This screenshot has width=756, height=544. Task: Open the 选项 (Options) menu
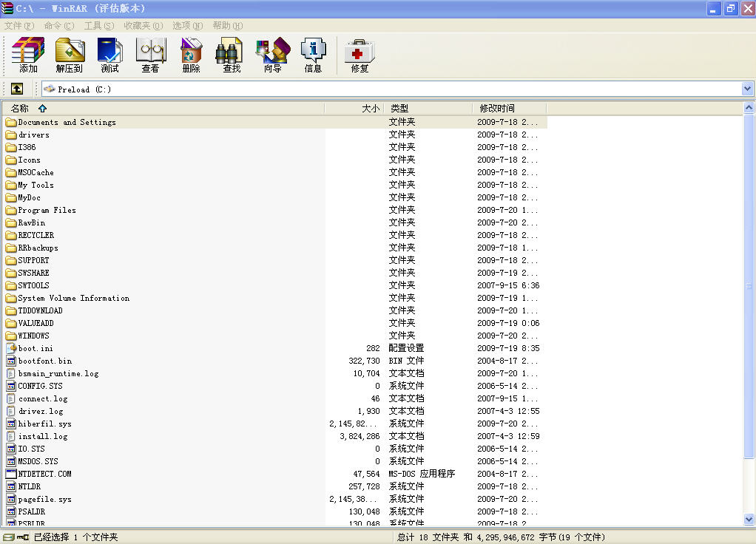188,26
